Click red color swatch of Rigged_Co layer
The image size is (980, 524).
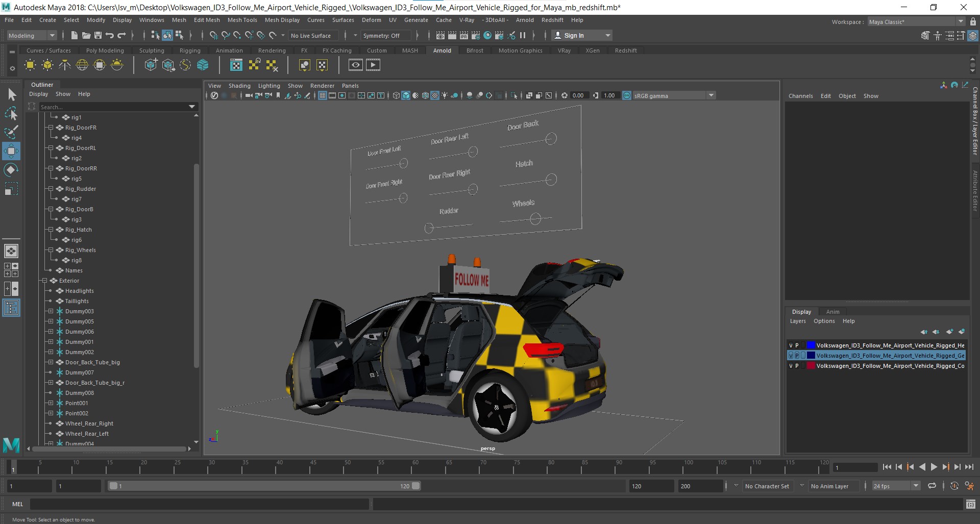[811, 366]
